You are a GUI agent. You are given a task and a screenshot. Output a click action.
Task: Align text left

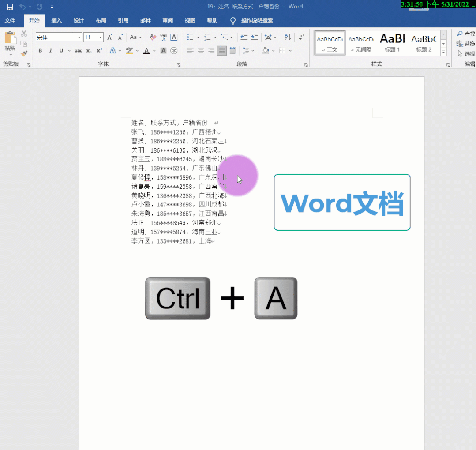(190, 50)
